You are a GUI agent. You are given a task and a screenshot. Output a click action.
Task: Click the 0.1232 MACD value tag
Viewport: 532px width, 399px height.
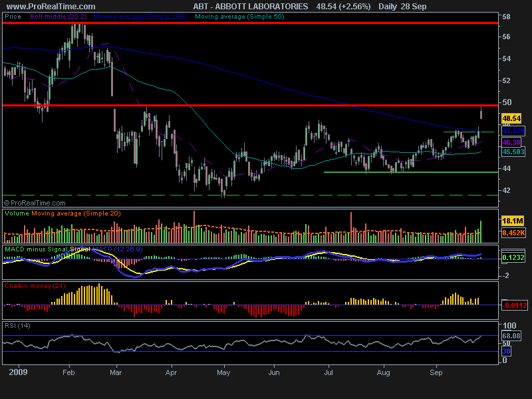point(513,257)
